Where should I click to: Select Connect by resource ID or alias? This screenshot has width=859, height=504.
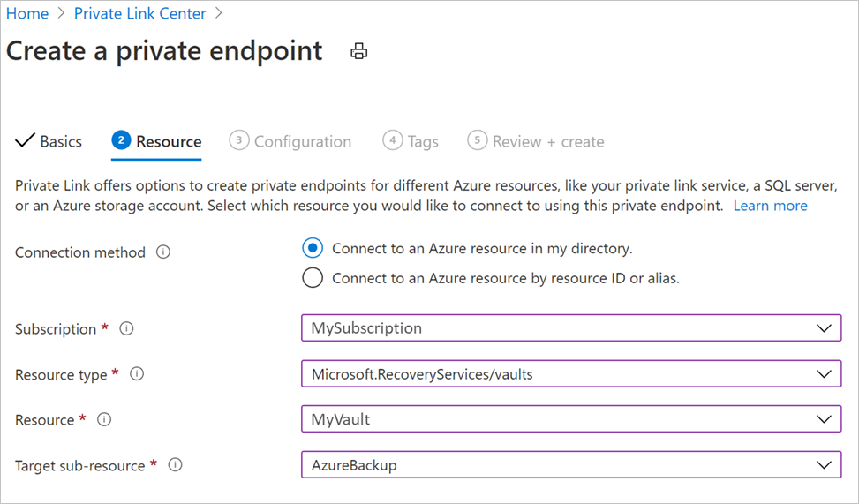pyautogui.click(x=313, y=278)
